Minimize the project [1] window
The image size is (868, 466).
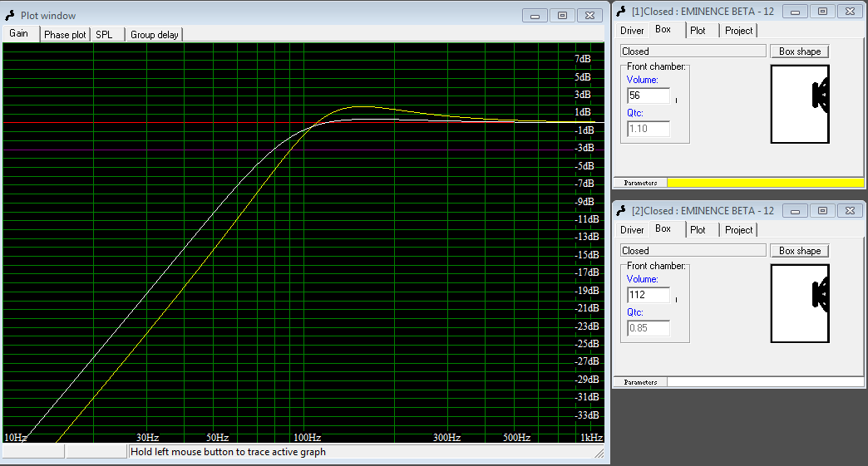(x=795, y=12)
